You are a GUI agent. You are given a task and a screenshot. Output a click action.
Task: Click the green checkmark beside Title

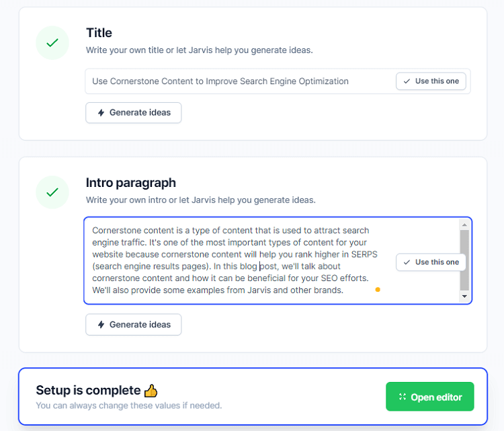point(52,43)
